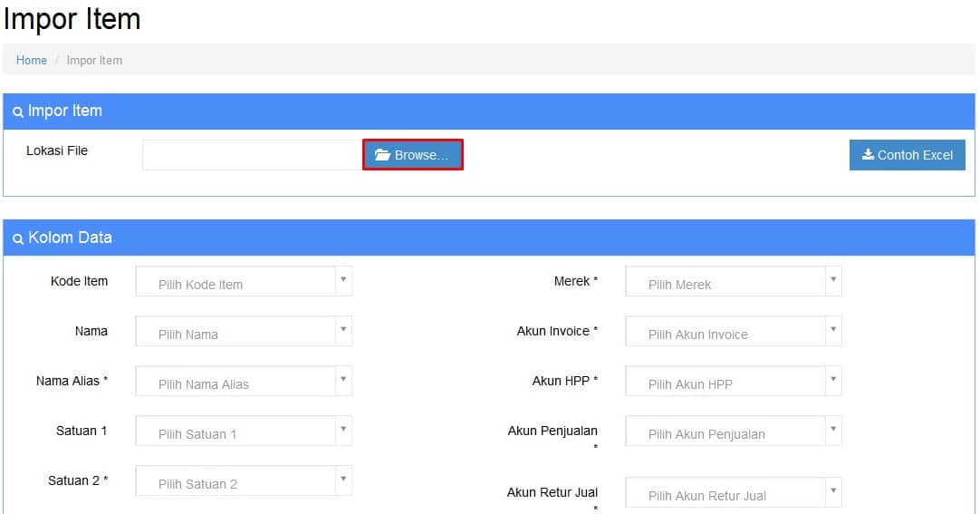Click the arrow of the Akun HPP dropdown
This screenshot has width=980, height=514.
(x=832, y=380)
